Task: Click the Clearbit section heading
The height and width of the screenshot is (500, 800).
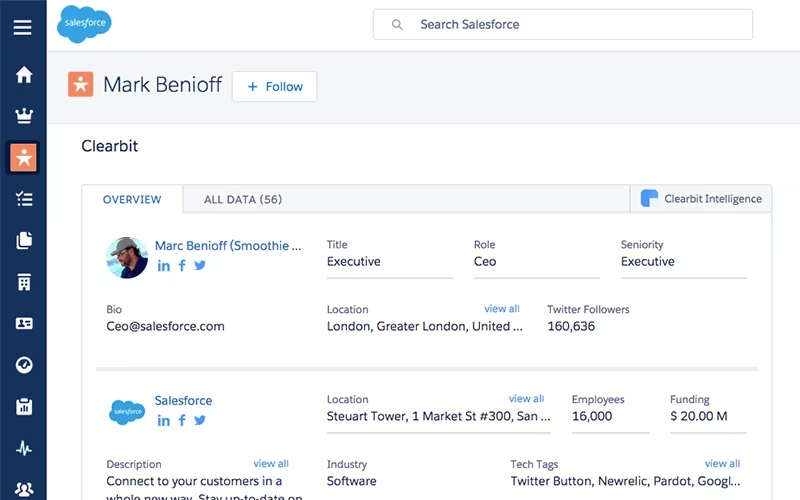Action: coord(110,146)
